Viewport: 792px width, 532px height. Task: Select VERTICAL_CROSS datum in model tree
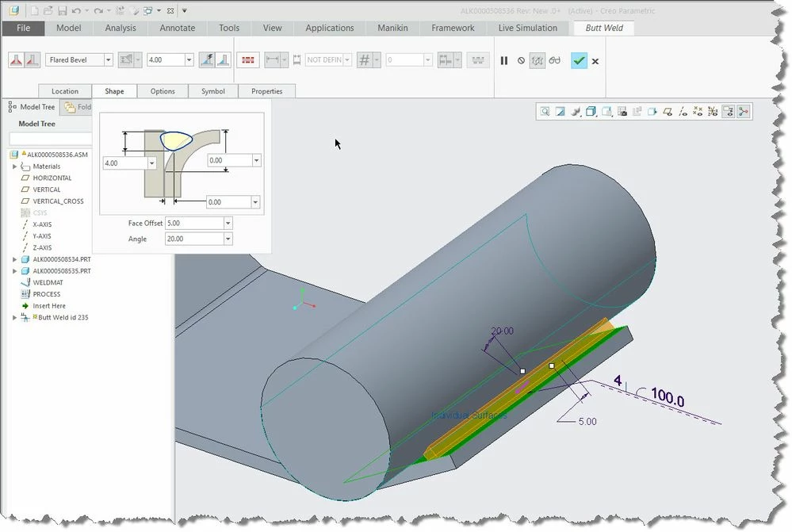[58, 201]
